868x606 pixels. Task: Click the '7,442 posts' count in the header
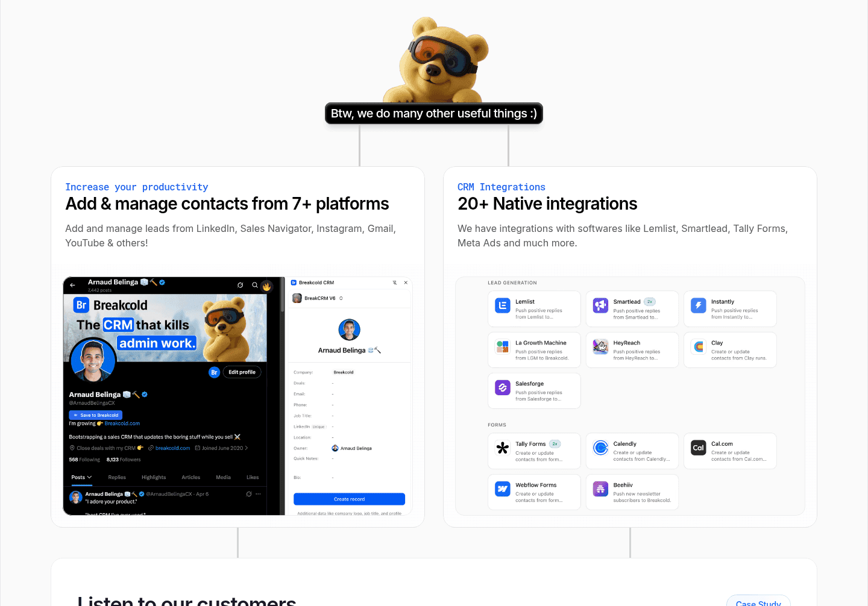(x=99, y=290)
